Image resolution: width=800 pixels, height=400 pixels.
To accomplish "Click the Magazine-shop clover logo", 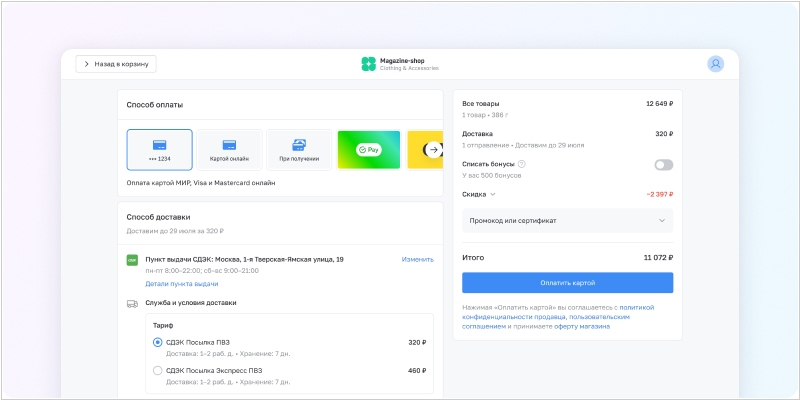I will 368,64.
